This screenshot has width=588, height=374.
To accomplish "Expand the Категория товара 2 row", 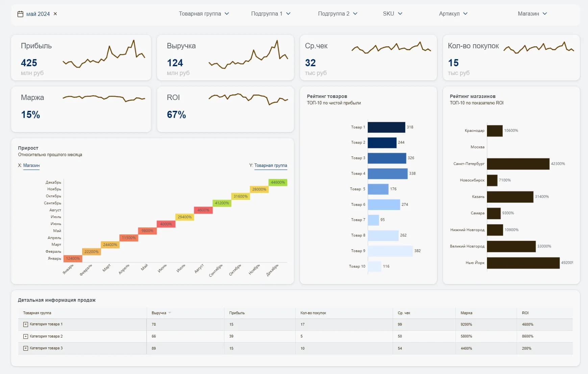I will click(26, 336).
